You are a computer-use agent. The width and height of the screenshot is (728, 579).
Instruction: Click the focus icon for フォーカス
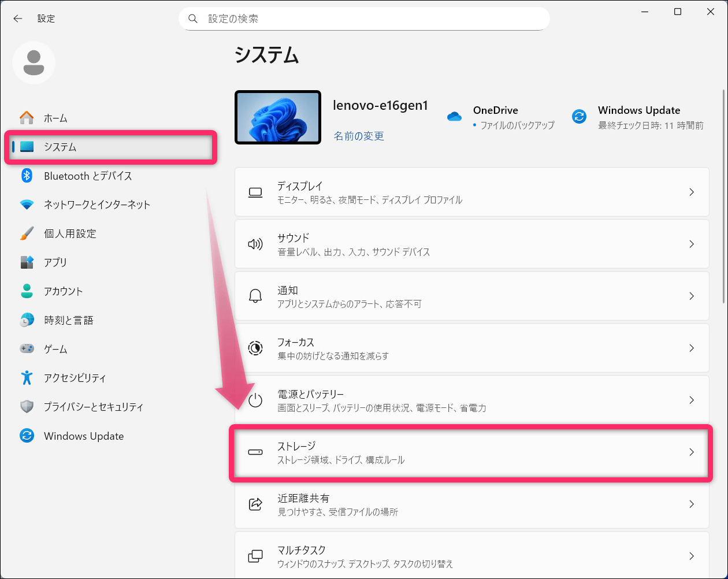point(255,348)
